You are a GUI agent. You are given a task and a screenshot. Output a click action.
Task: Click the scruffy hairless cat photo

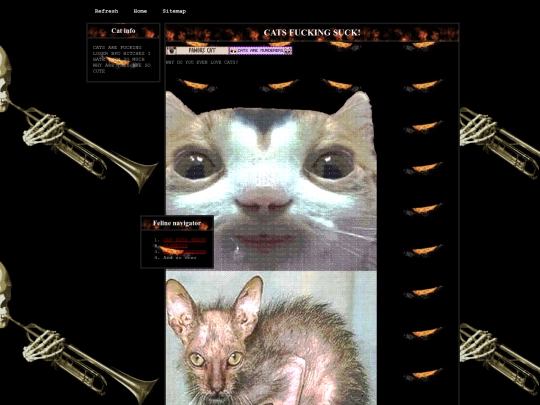[271, 338]
